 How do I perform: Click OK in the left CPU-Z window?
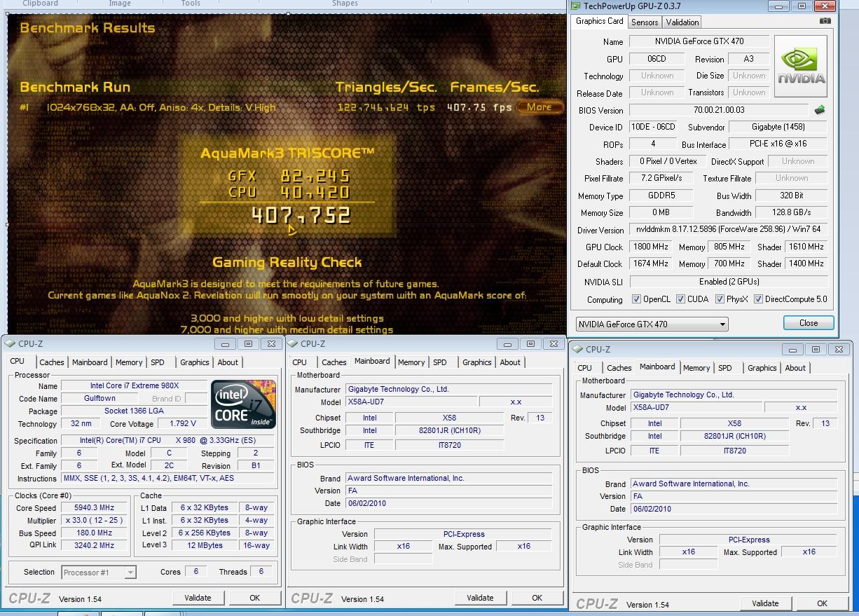click(254, 598)
